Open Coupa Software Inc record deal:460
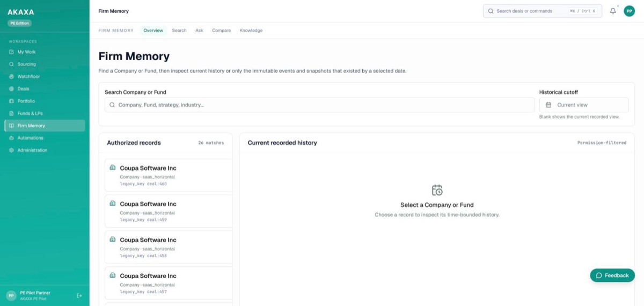This screenshot has width=644, height=306. (169, 175)
